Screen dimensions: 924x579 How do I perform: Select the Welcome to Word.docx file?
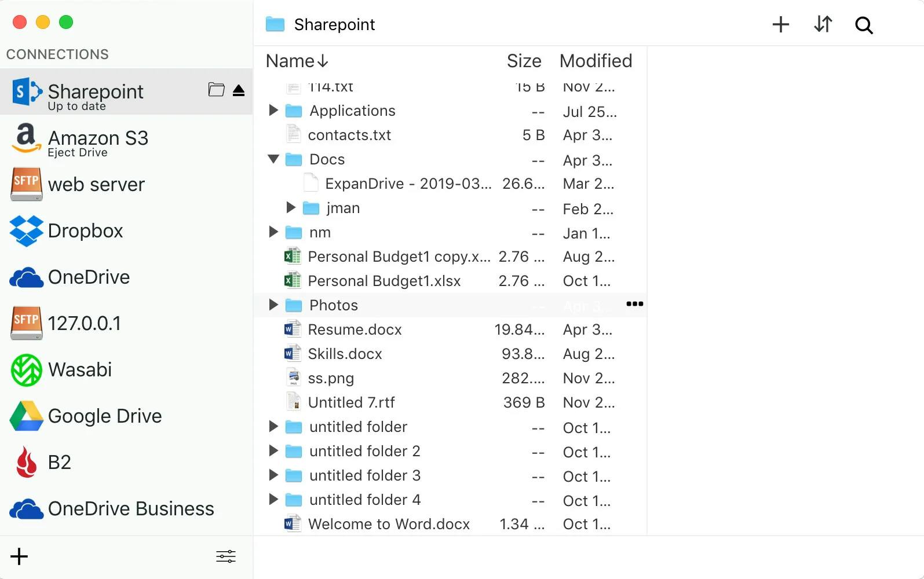(389, 524)
